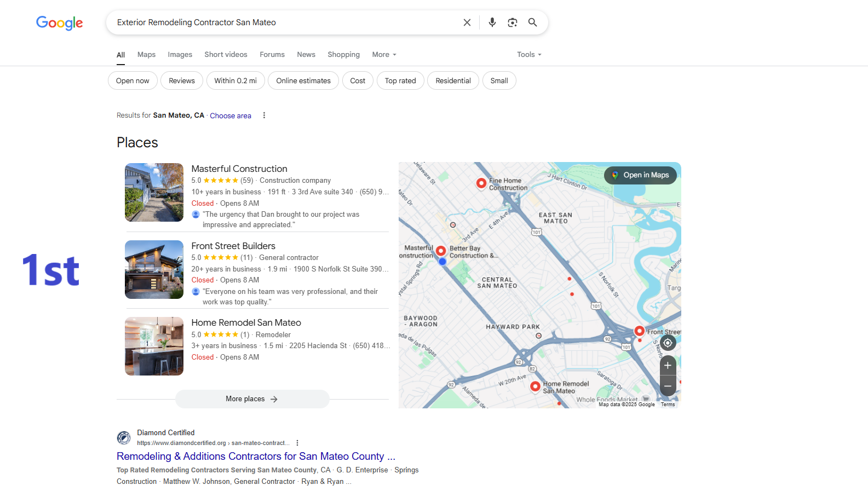Open the Google logo home page
Image resolution: width=868 pixels, height=491 pixels.
coord(59,22)
